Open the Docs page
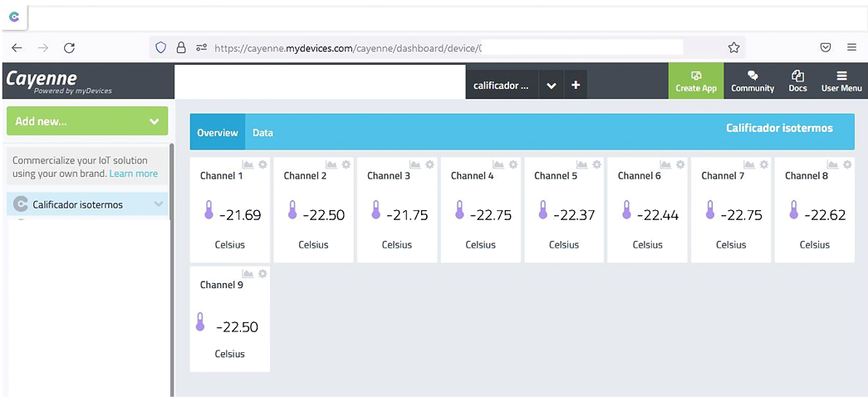 797,81
